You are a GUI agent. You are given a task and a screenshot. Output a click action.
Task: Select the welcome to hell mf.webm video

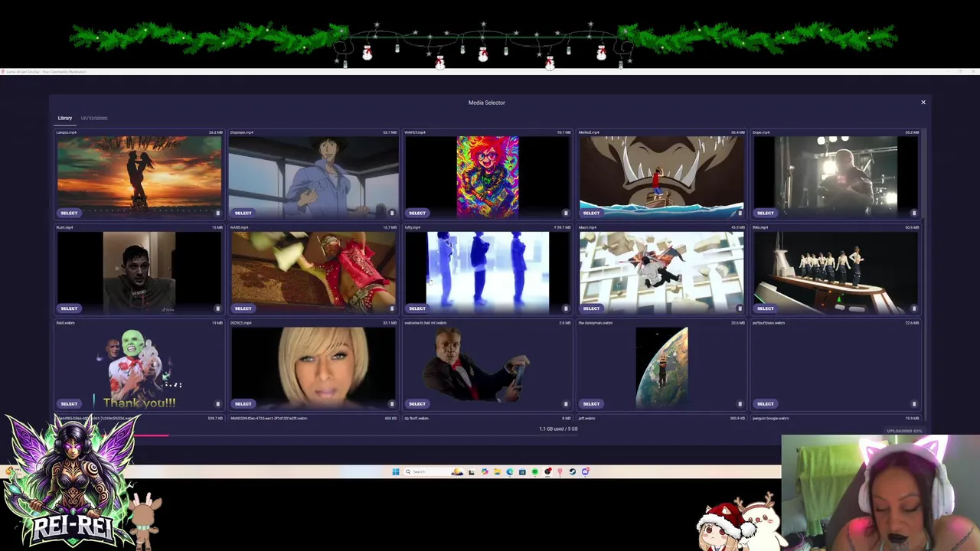417,403
